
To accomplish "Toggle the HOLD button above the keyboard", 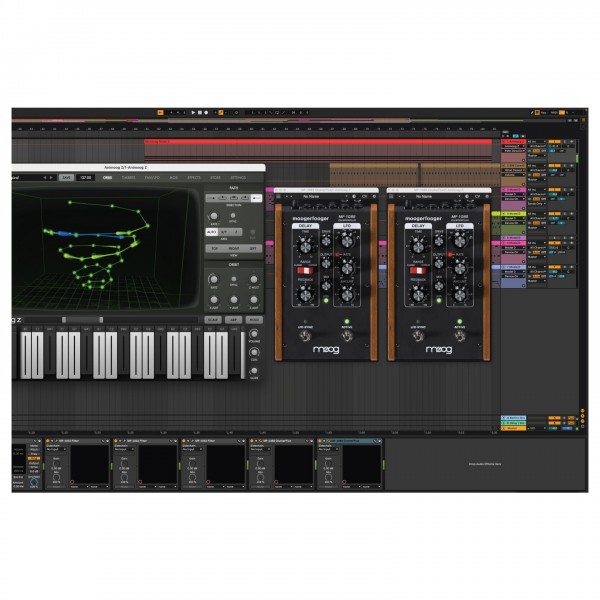I will click(x=254, y=320).
